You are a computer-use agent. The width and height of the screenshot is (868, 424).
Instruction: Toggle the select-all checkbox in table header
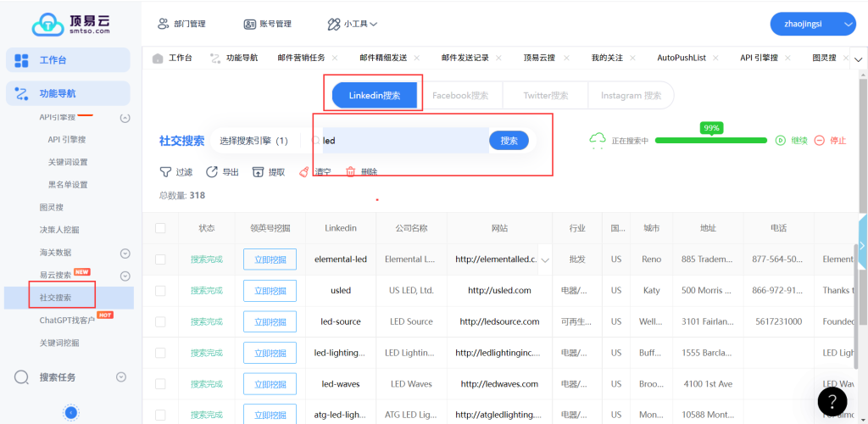(160, 228)
